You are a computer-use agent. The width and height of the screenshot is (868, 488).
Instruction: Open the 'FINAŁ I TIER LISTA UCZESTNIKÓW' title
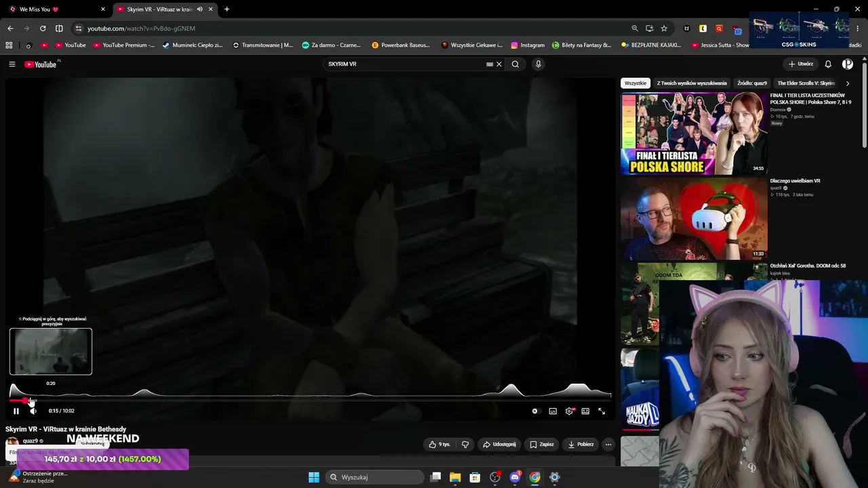(x=810, y=99)
